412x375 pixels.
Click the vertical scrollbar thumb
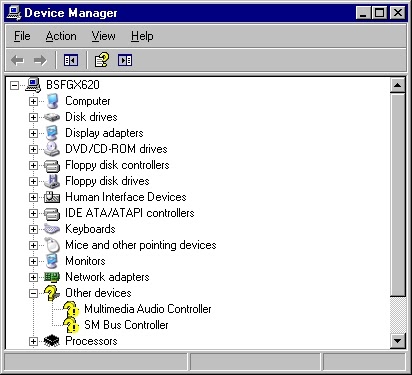[397, 195]
